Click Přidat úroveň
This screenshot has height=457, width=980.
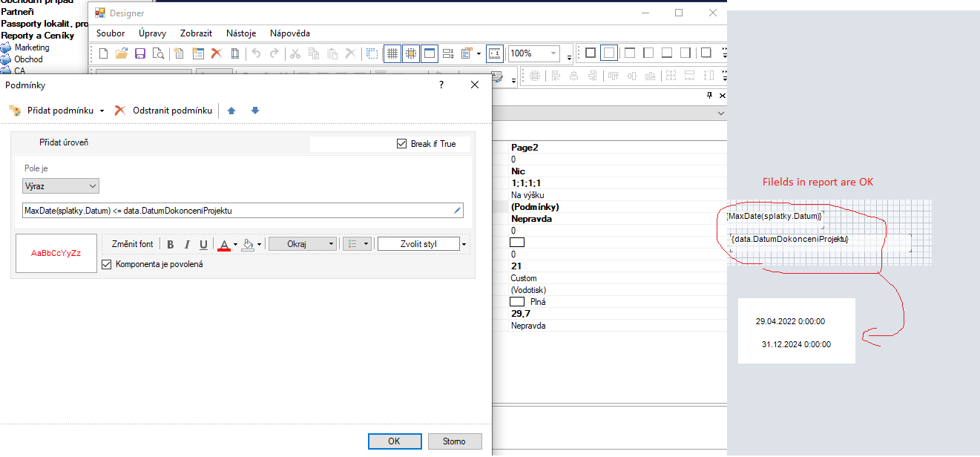[64, 142]
